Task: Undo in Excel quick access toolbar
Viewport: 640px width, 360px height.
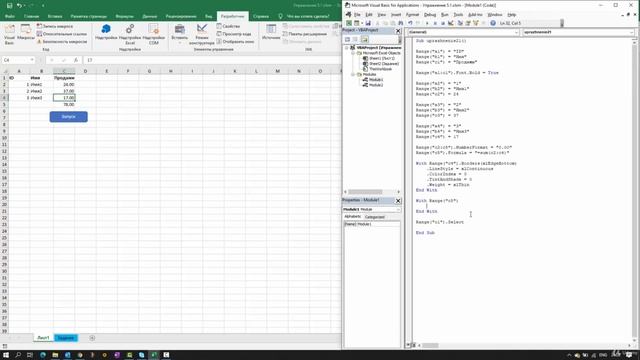Action: (x=19, y=6)
